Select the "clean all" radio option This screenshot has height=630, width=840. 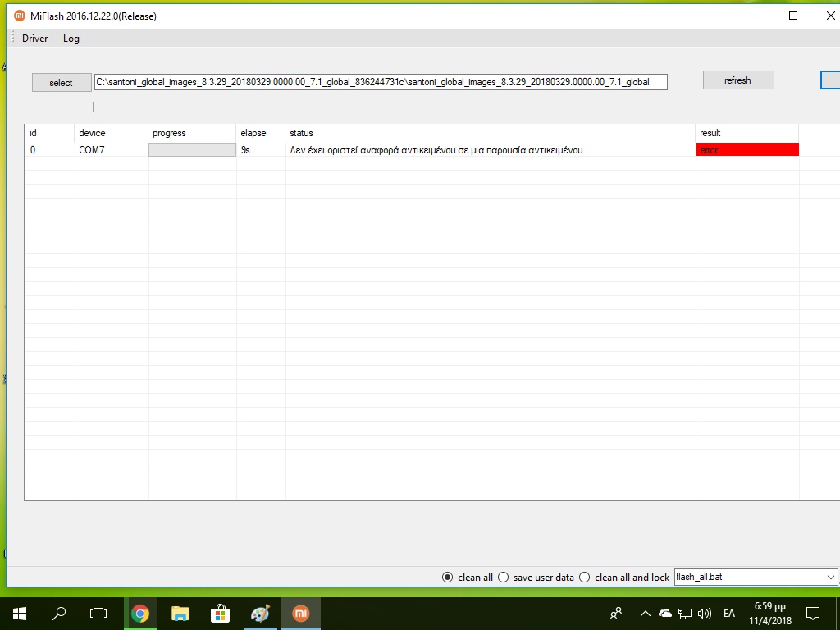(448, 577)
